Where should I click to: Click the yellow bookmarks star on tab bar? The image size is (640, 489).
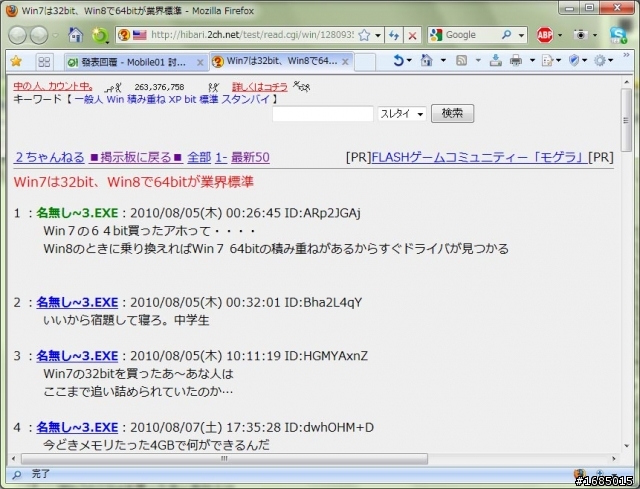[16, 62]
